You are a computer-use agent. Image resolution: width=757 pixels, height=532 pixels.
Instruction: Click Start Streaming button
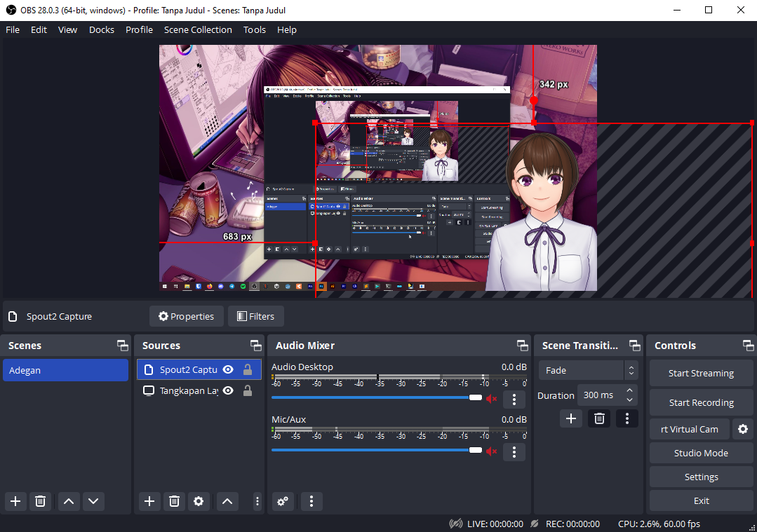point(701,373)
